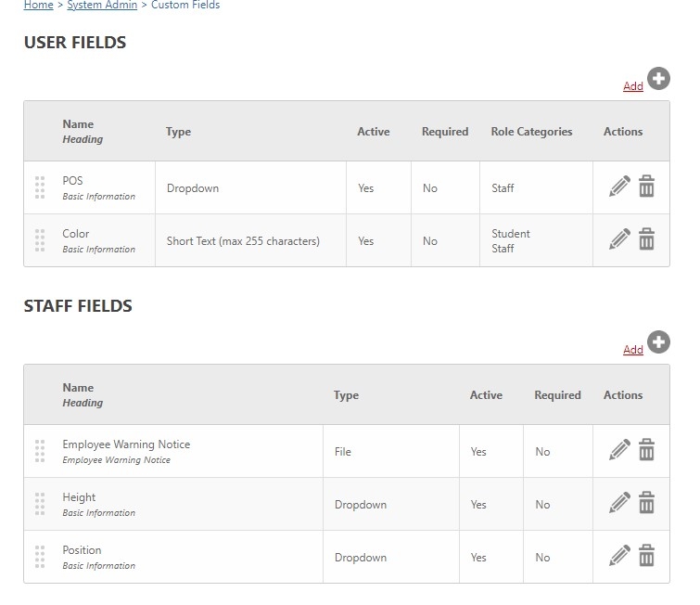The width and height of the screenshot is (700, 605).
Task: Edit the Position staff field
Action: click(619, 556)
